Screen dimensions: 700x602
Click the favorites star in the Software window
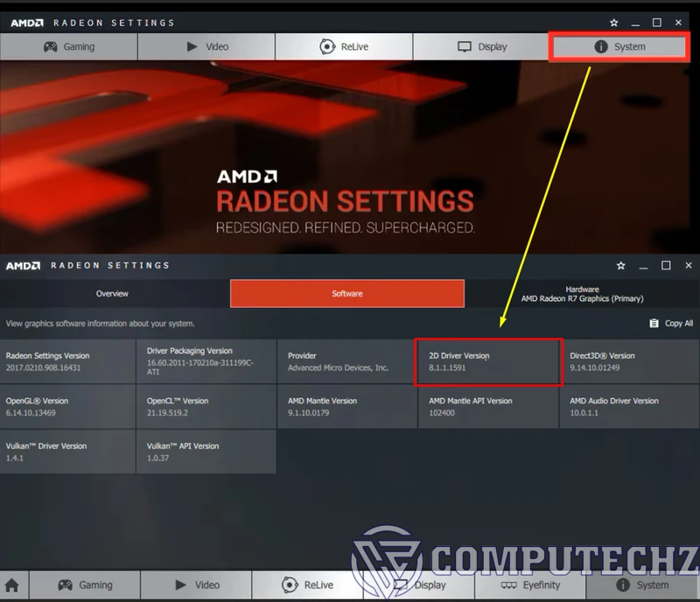[x=620, y=266]
